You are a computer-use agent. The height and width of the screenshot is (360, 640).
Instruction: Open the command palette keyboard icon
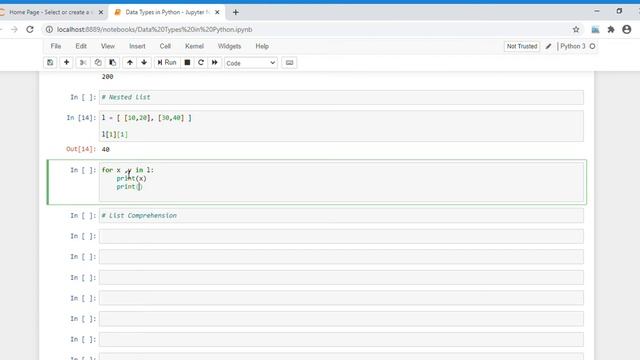pos(289,63)
